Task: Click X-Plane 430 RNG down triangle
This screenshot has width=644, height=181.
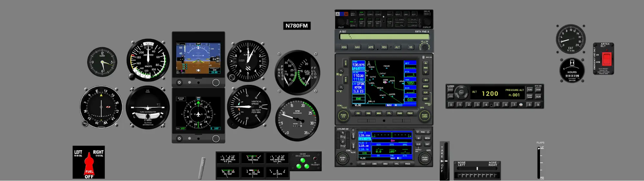Action: point(418,132)
